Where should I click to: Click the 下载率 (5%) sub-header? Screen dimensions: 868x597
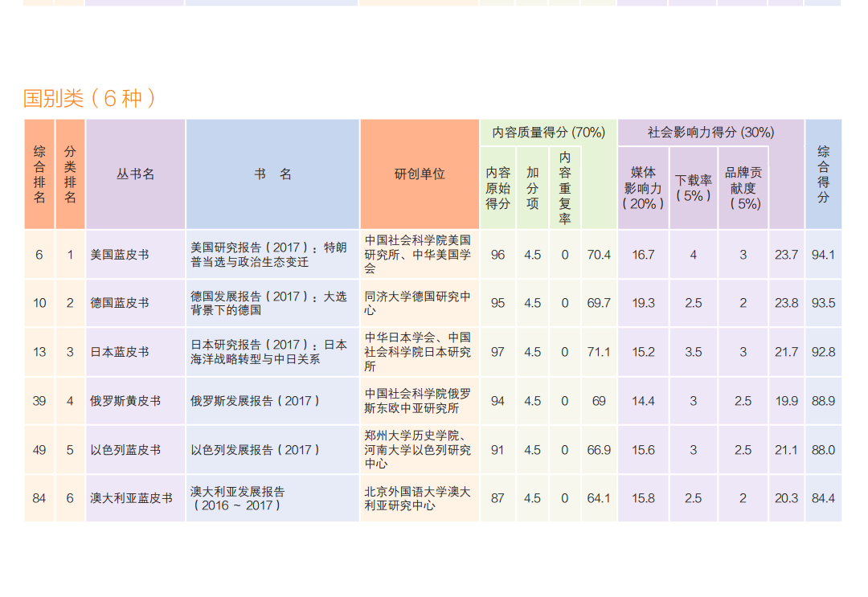coord(693,187)
